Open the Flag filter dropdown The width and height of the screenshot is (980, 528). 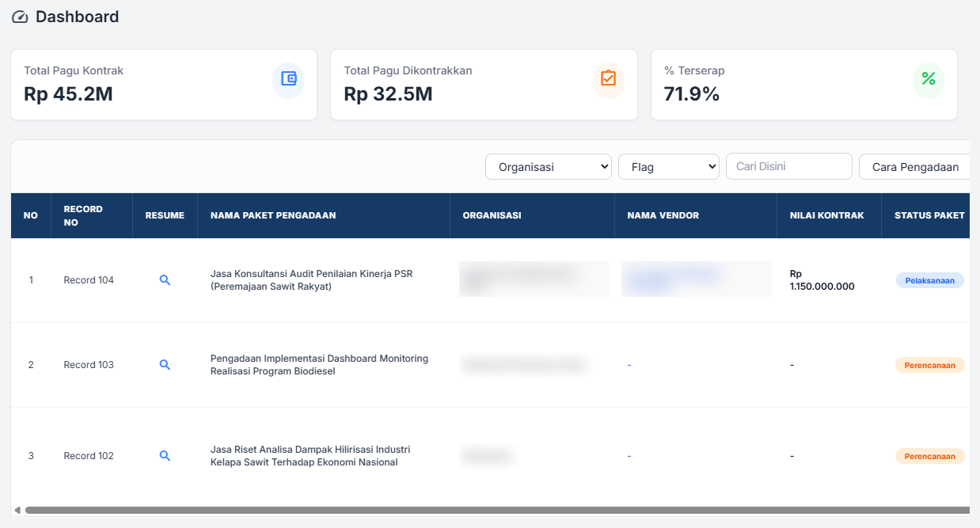click(x=669, y=167)
